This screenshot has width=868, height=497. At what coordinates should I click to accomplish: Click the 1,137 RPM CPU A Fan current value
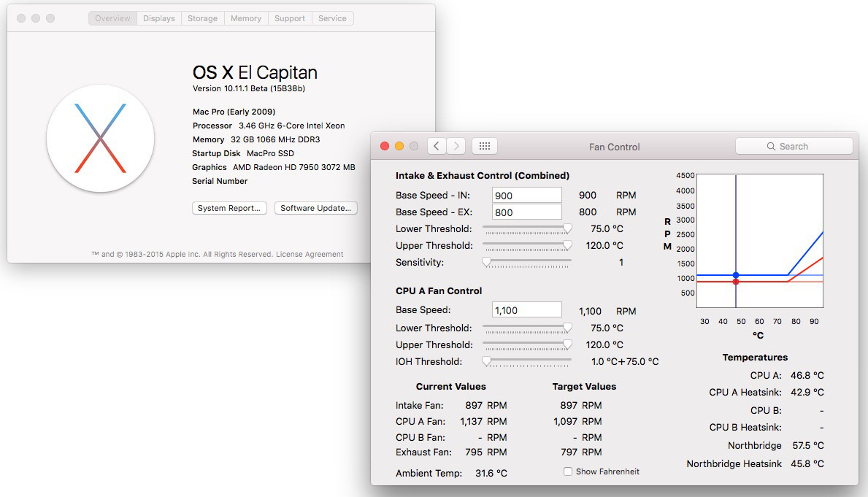click(483, 422)
